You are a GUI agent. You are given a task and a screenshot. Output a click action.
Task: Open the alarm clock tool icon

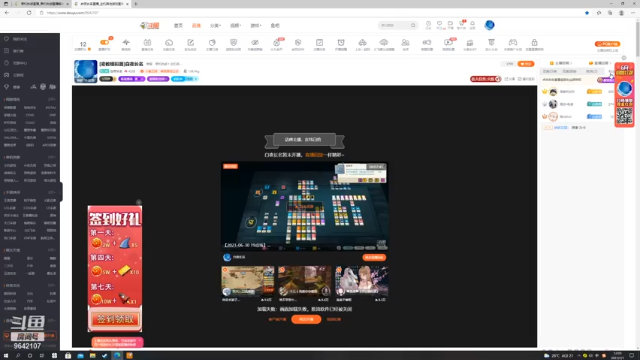point(341,42)
